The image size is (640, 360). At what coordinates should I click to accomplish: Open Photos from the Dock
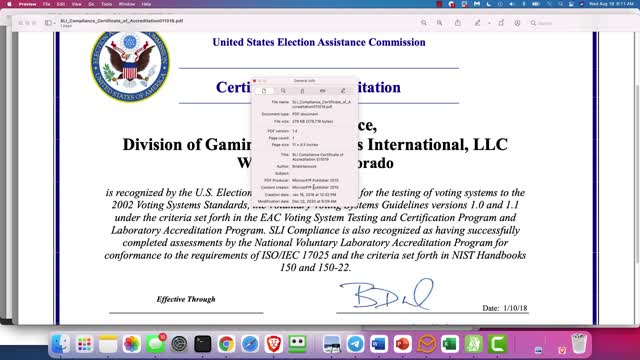pos(131,344)
